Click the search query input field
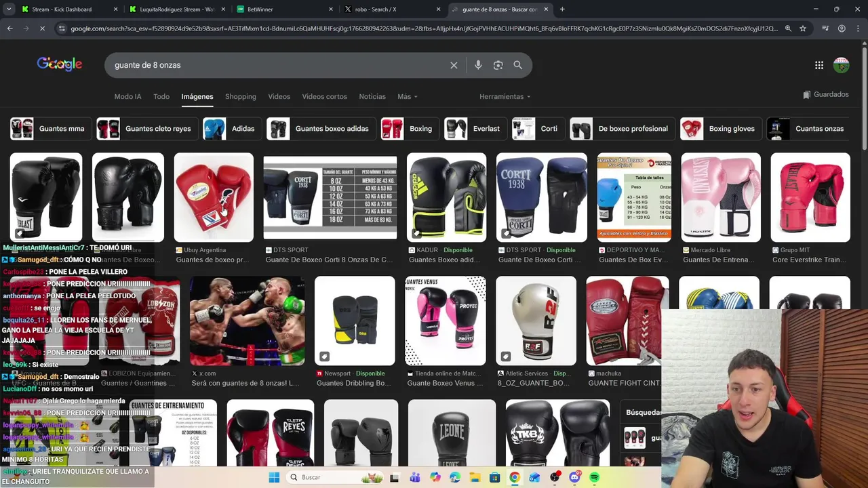Screen dimensions: 868x488 coord(278,65)
